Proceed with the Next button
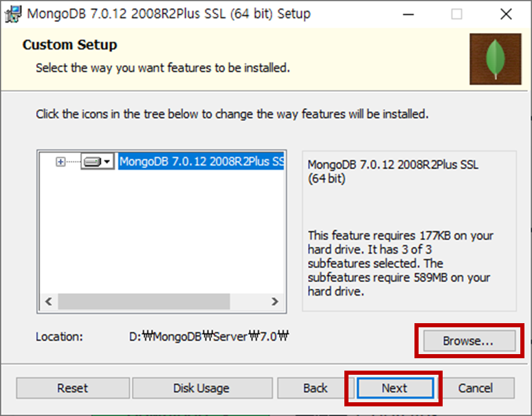This screenshot has width=532, height=416. (x=395, y=388)
